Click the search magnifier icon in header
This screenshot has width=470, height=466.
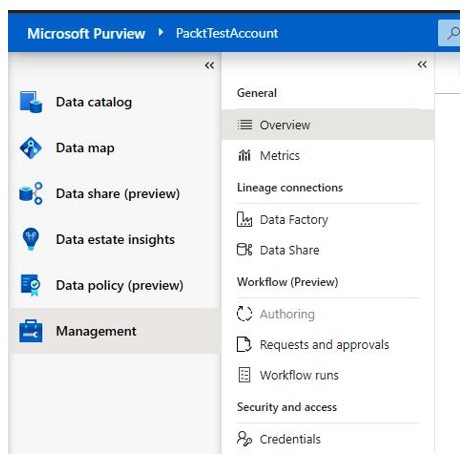click(453, 33)
